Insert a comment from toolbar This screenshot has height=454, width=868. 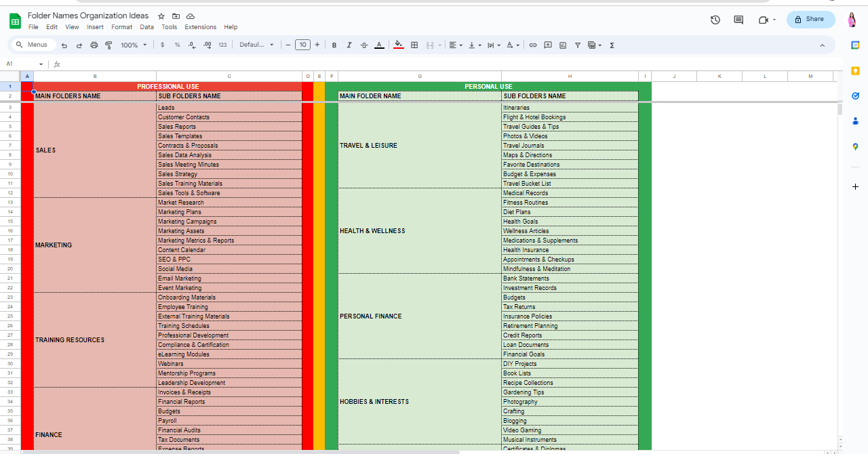pos(548,45)
